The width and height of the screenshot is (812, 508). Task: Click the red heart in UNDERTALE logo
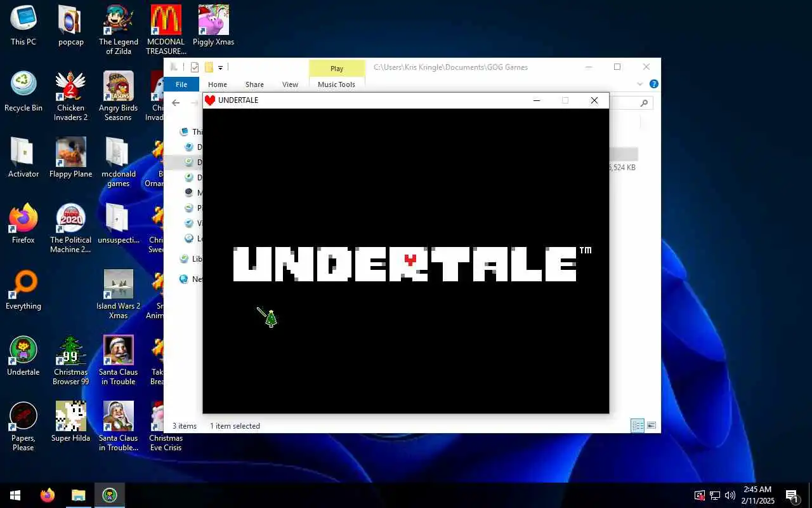click(x=410, y=259)
